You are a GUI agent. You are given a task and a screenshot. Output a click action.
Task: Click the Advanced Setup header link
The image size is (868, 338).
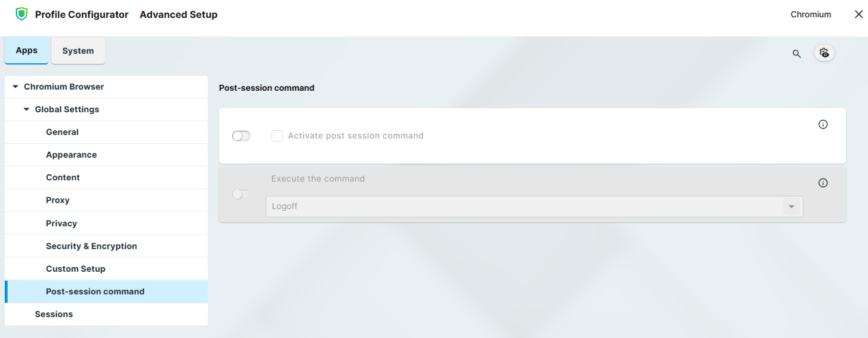pyautogui.click(x=178, y=14)
